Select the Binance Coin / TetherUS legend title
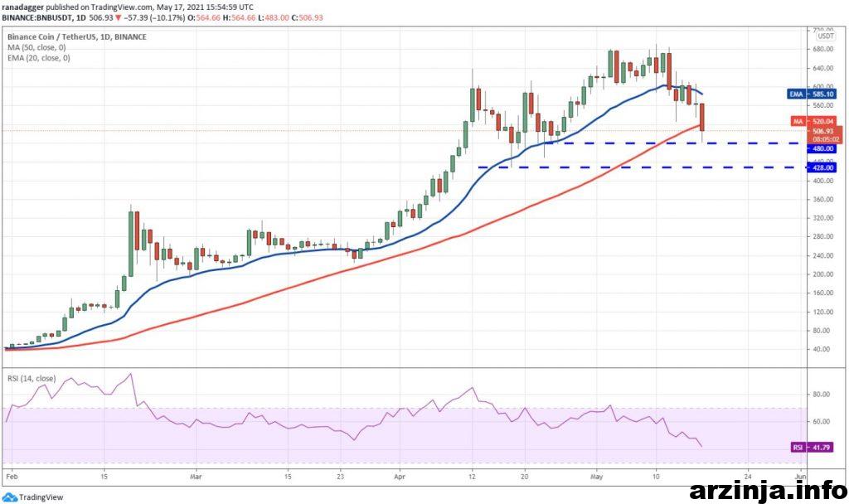This screenshot has width=849, height=504. pos(77,36)
